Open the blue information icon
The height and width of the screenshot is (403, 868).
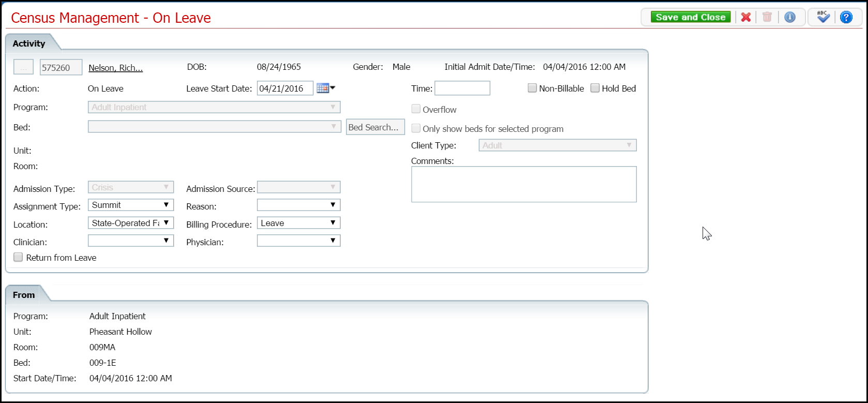[789, 17]
